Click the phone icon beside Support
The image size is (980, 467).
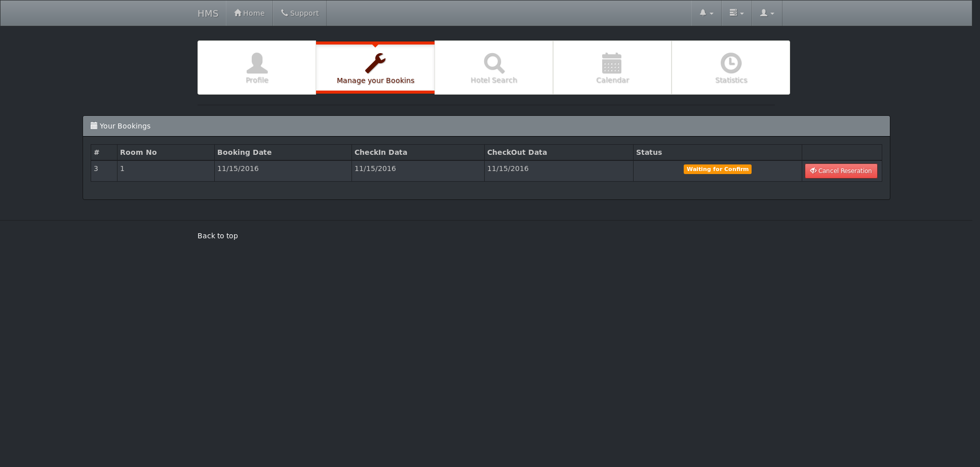(283, 13)
